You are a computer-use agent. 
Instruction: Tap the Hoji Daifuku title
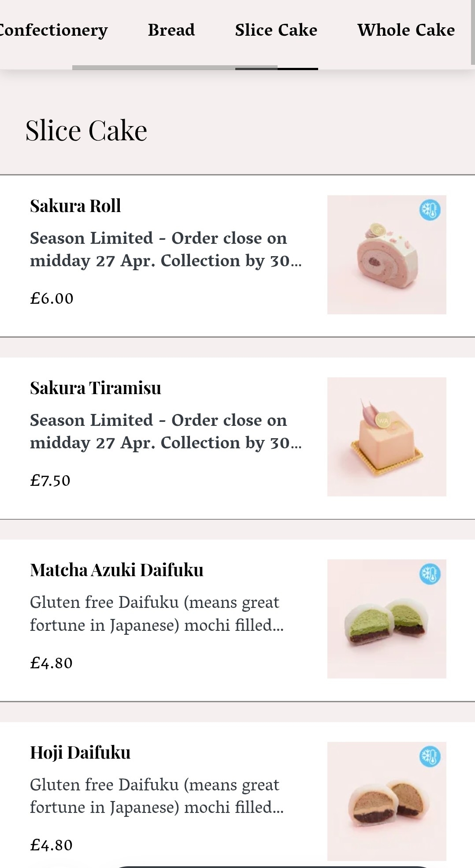tap(80, 753)
